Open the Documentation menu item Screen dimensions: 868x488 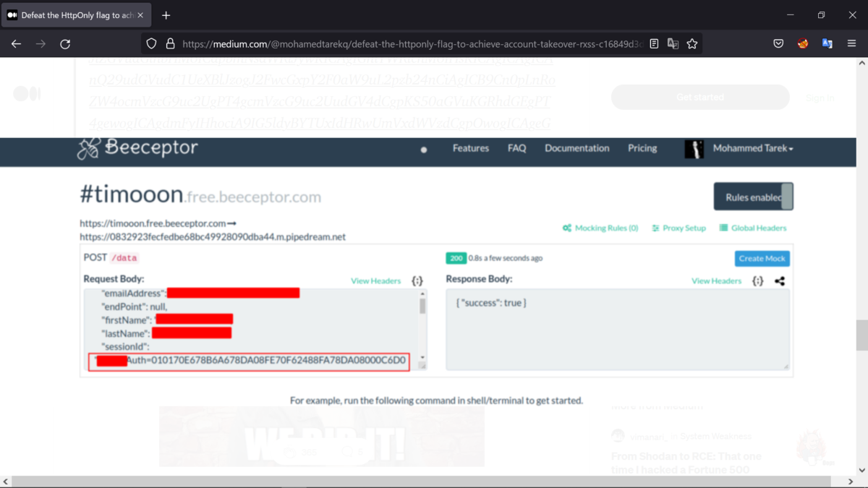[x=577, y=148]
